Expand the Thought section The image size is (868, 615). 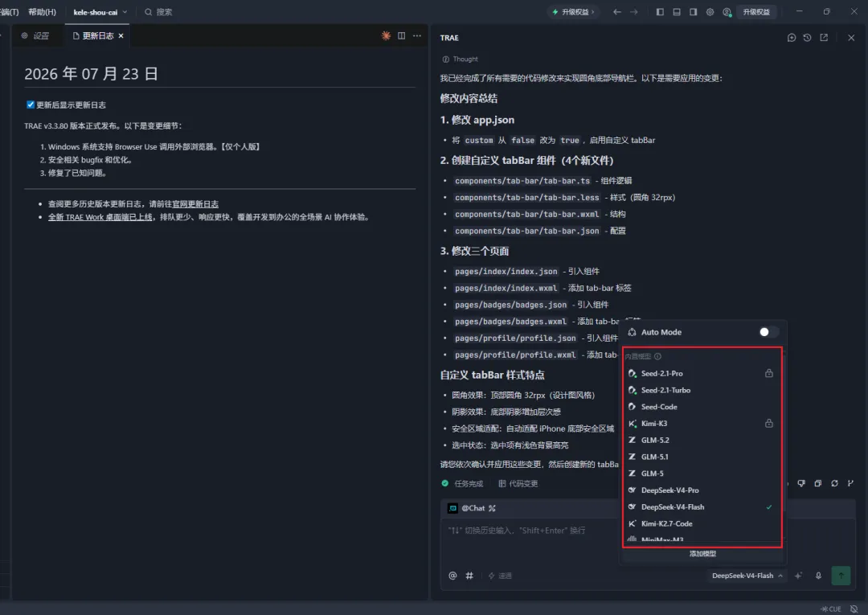coord(460,59)
